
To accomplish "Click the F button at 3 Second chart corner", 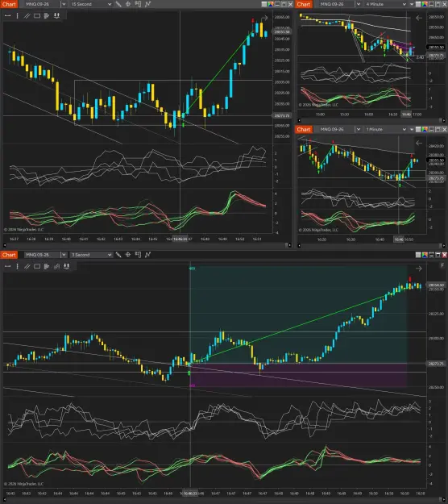I will (x=442, y=265).
